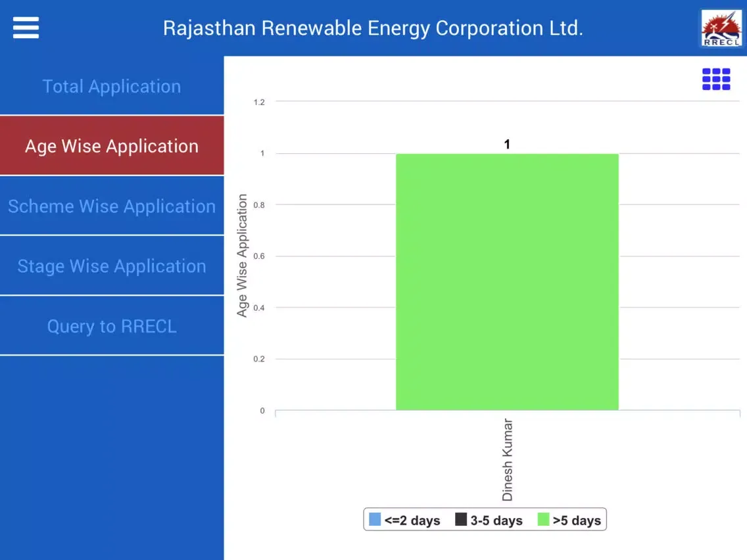
Task: Click the Rajasthan Renewable Energy Corporation title
Action: (373, 28)
